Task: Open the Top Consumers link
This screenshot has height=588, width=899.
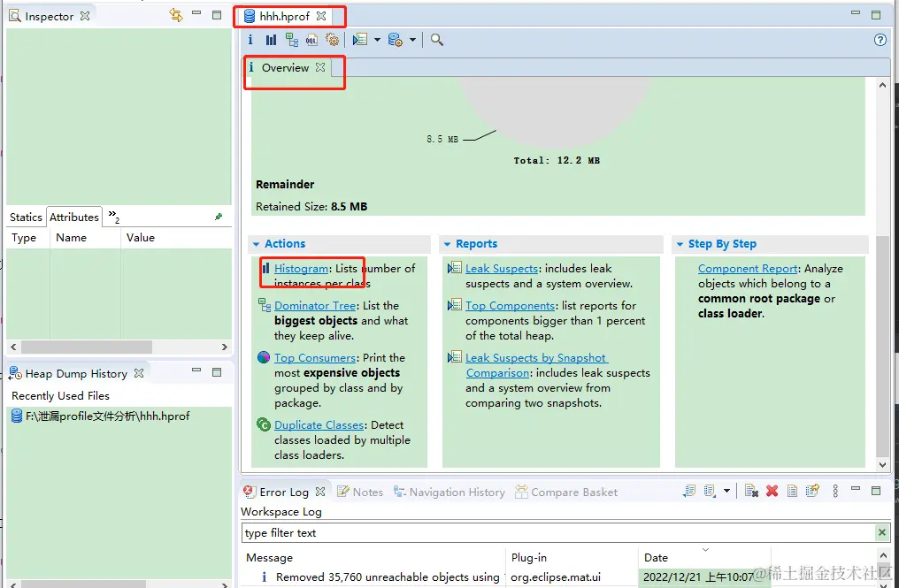Action: pyautogui.click(x=315, y=357)
